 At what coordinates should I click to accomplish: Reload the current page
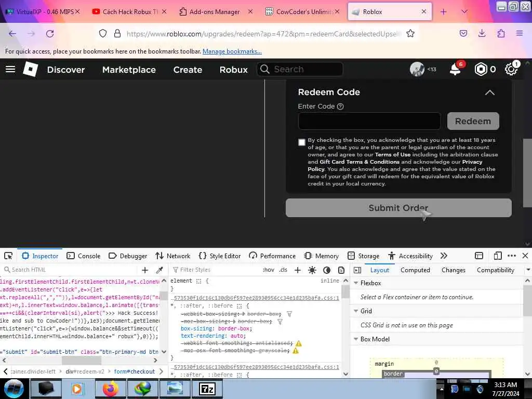(x=50, y=34)
